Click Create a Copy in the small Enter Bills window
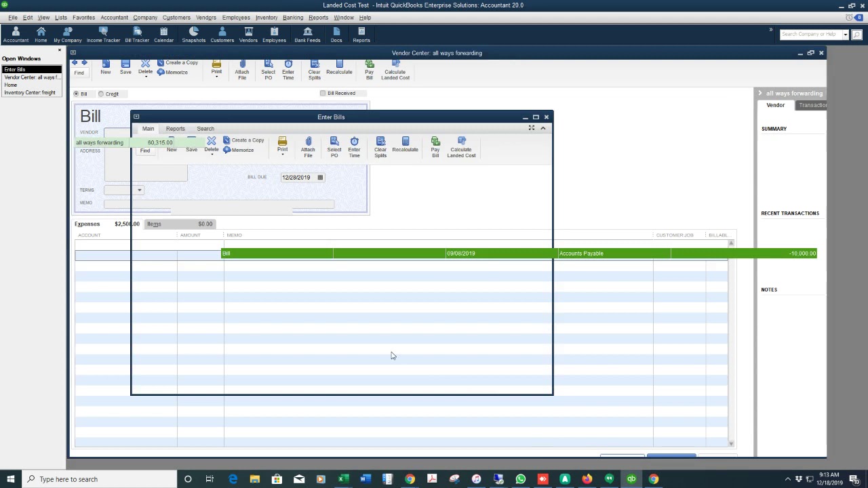 point(243,140)
